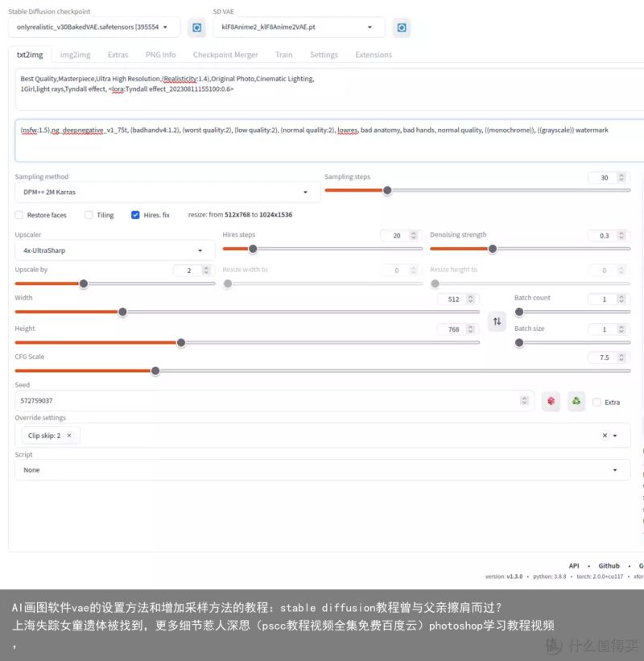The width and height of the screenshot is (644, 661).
Task: Click the Batch count slider
Action: (572, 312)
